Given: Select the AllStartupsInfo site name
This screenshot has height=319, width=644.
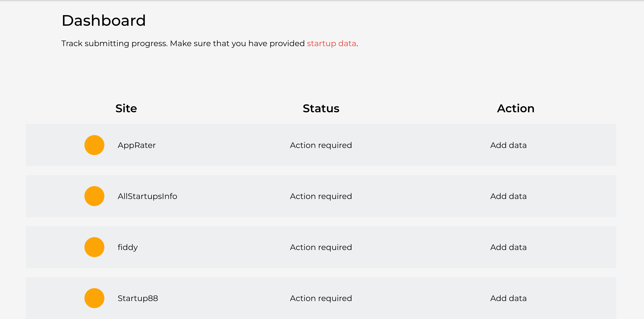Looking at the screenshot, I should point(147,196).
